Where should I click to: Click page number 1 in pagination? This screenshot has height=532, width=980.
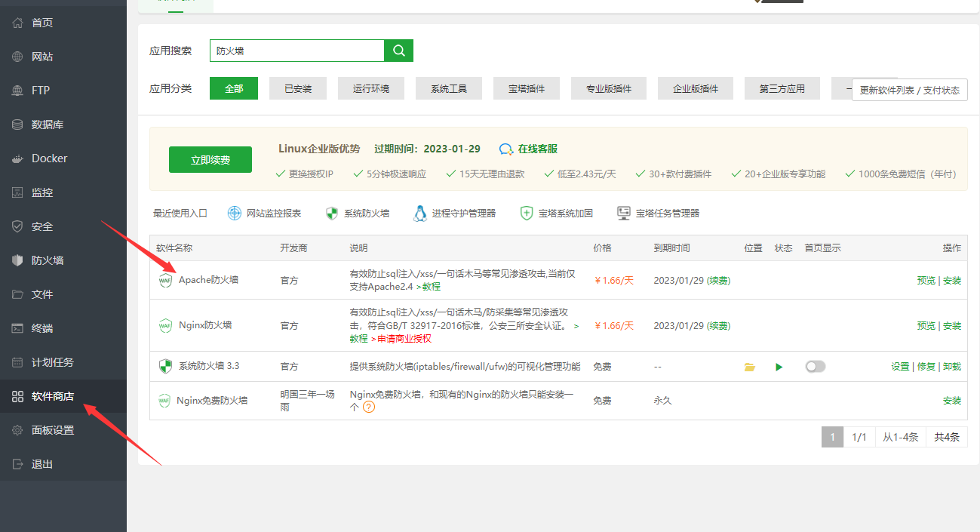(832, 437)
